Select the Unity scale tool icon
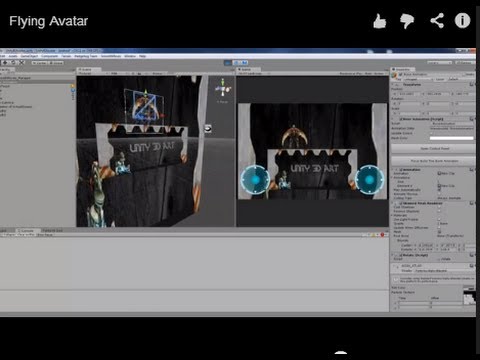This screenshot has width=480, height=360. point(22,62)
